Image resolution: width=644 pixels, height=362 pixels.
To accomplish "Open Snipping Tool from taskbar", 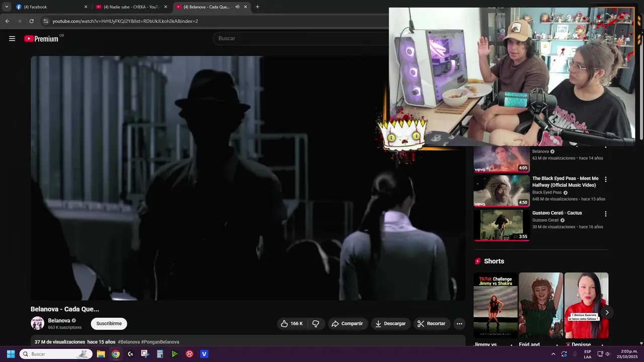I will coord(145,354).
